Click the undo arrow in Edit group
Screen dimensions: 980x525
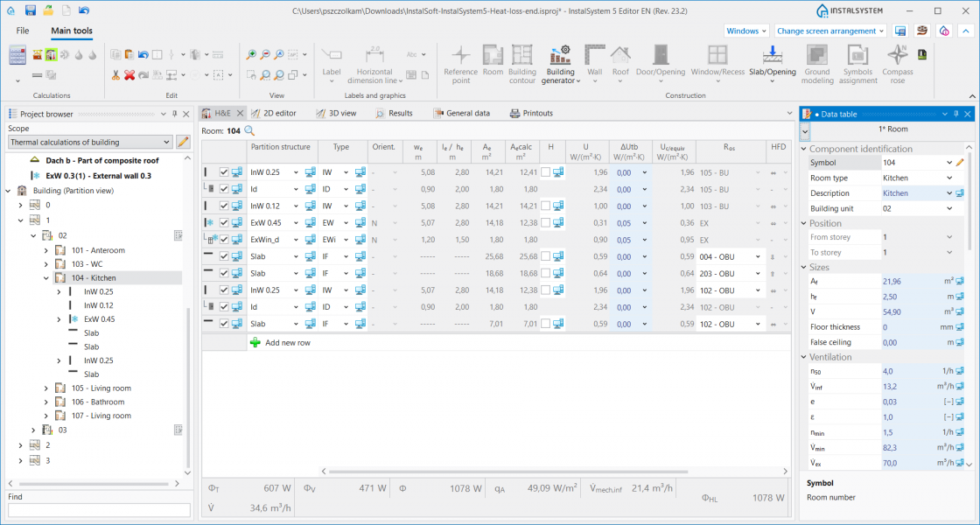[143, 54]
